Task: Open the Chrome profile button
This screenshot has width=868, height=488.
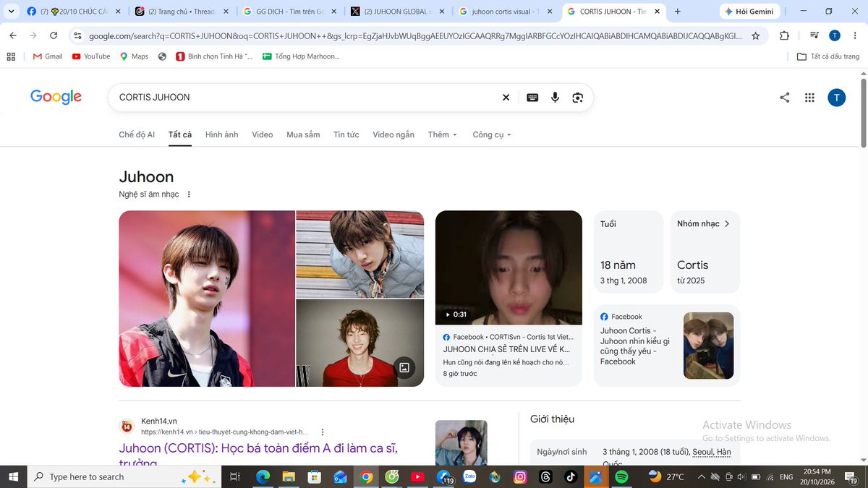Action: point(835,35)
